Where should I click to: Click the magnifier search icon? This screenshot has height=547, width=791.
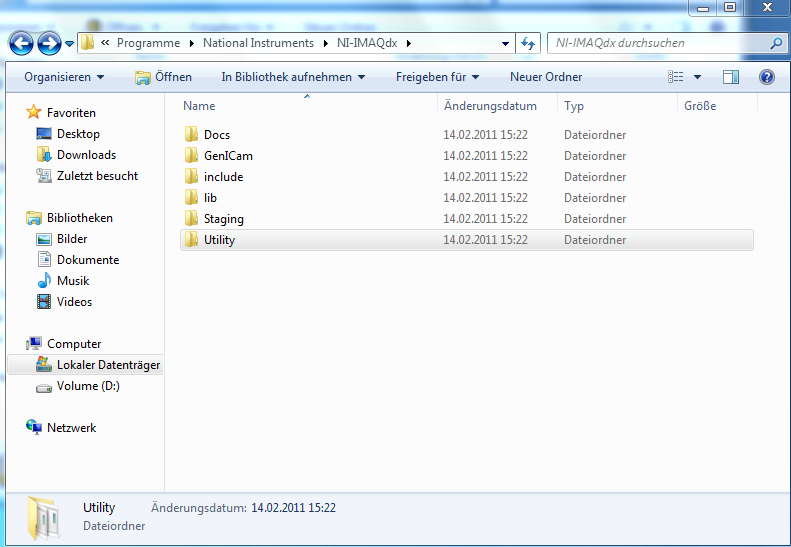click(776, 43)
